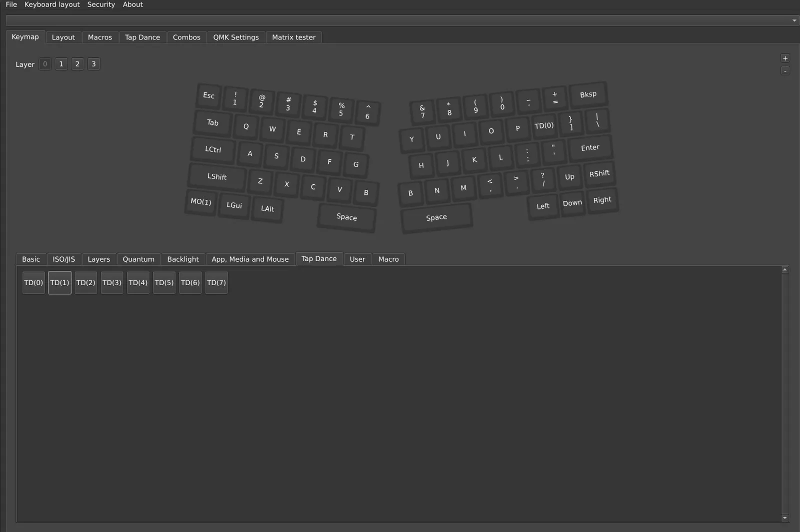The image size is (800, 532).
Task: Select the LShift key on keymap
Action: (217, 176)
